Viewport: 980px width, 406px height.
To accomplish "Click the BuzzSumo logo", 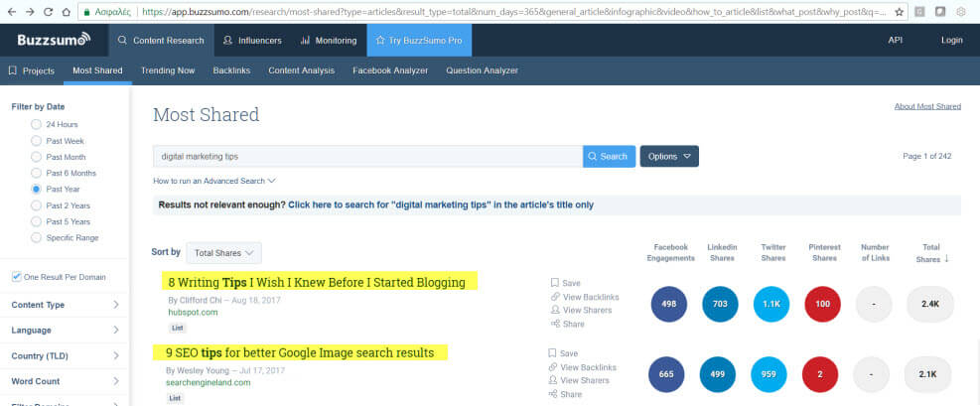I will pos(54,40).
